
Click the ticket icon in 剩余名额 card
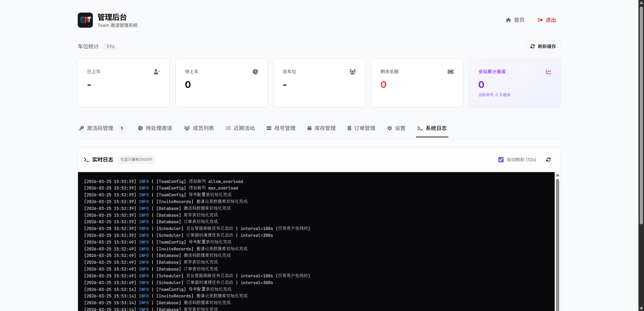pyautogui.click(x=451, y=72)
